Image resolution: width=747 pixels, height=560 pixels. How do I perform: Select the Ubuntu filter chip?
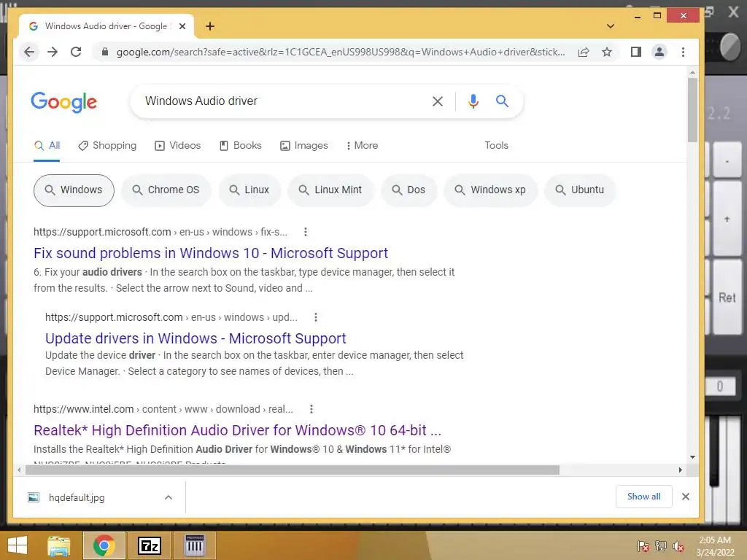pos(580,190)
